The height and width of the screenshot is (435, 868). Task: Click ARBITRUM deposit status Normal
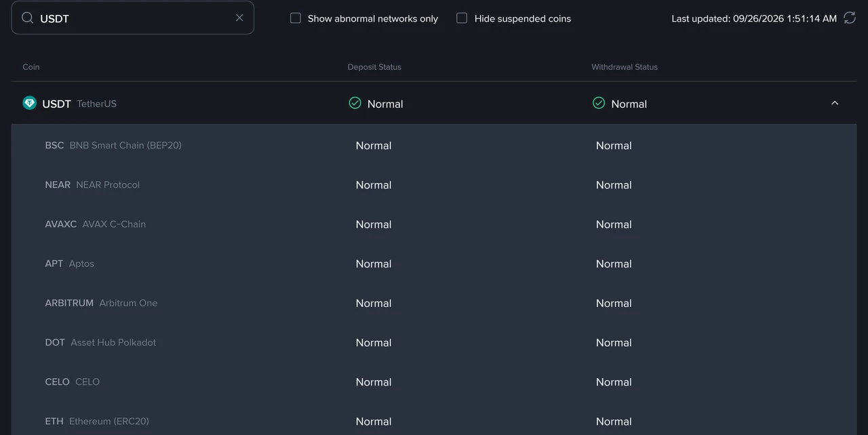374,303
